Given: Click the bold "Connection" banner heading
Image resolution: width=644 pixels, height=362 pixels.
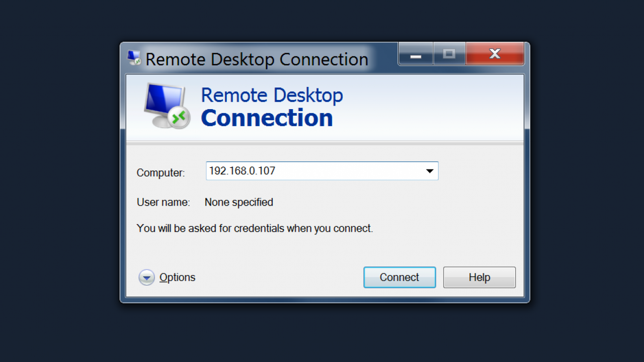Looking at the screenshot, I should (x=267, y=118).
